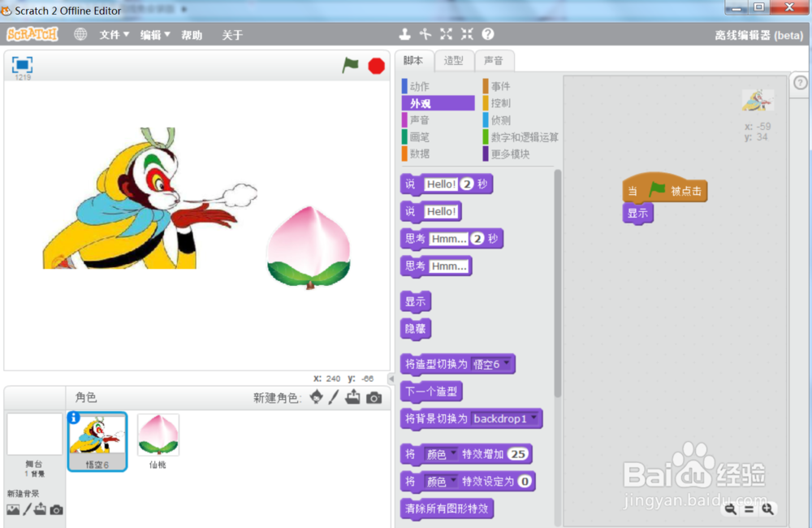
Task: Click the 2 seconds field in 说 block
Action: point(467,184)
